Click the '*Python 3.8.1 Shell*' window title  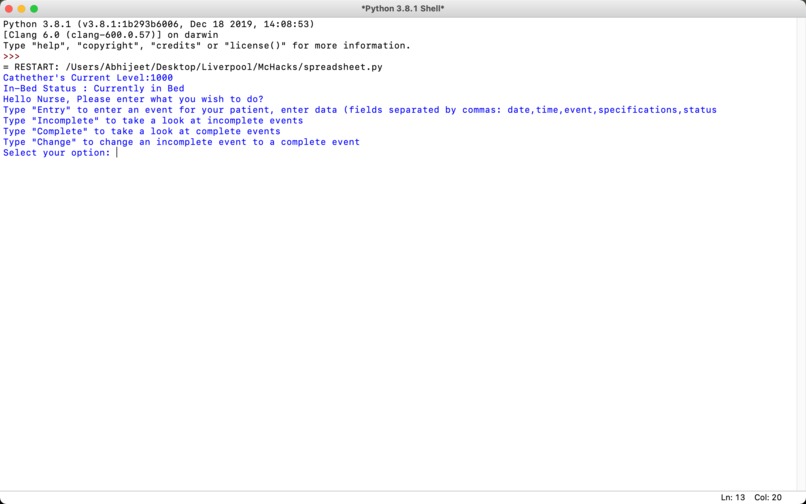tap(403, 9)
